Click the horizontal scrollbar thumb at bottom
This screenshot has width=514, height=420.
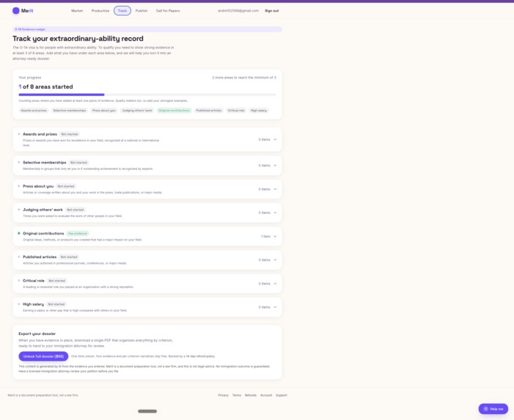[x=147, y=411]
